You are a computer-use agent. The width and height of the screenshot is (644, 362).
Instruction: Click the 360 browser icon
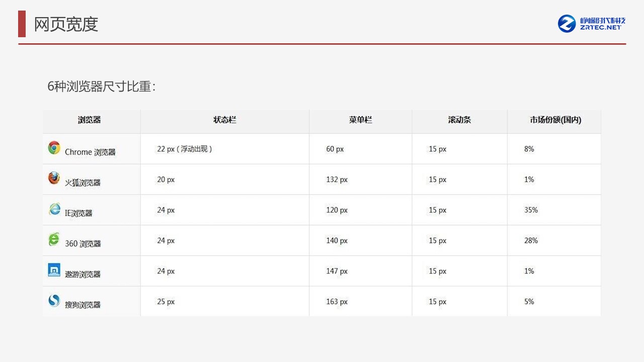[54, 239]
